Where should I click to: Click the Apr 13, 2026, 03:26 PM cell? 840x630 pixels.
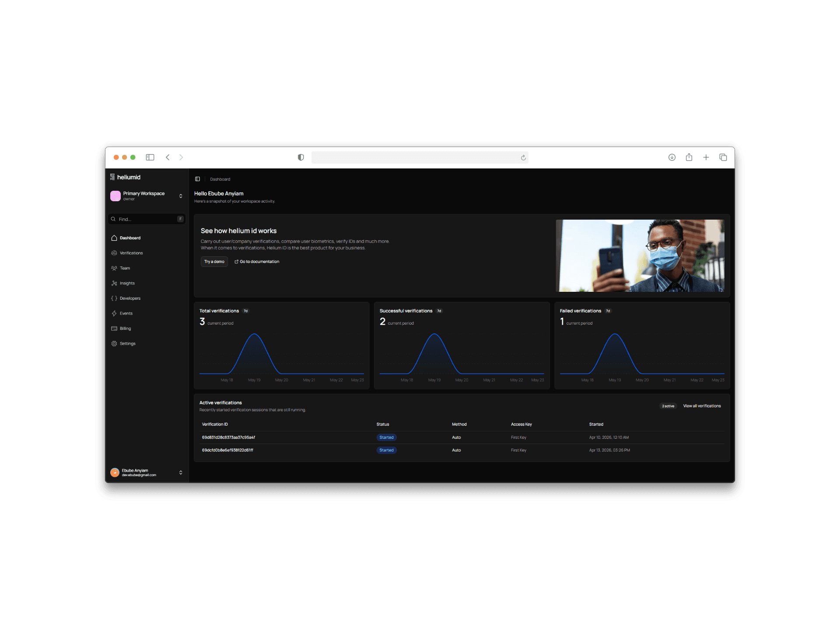[609, 450]
